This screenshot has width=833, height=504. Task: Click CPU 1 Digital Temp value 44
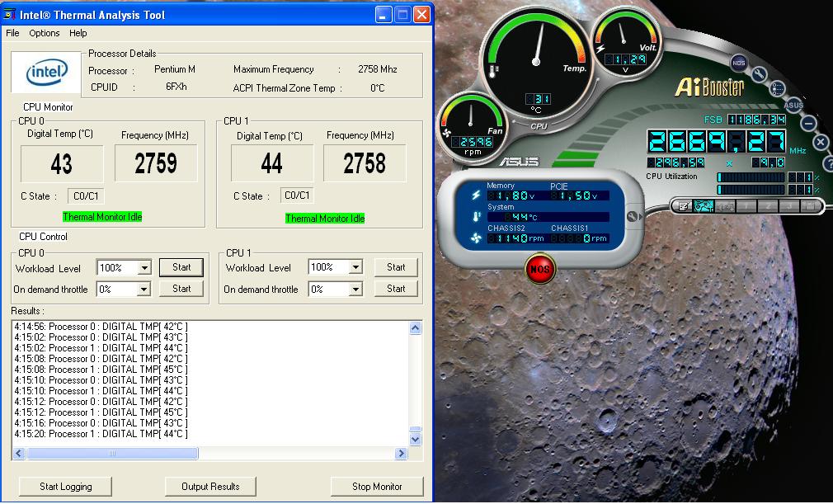(x=271, y=163)
